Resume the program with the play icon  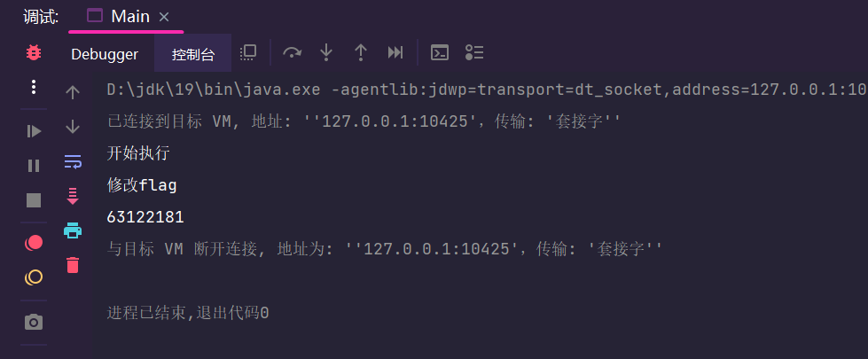pos(34,131)
